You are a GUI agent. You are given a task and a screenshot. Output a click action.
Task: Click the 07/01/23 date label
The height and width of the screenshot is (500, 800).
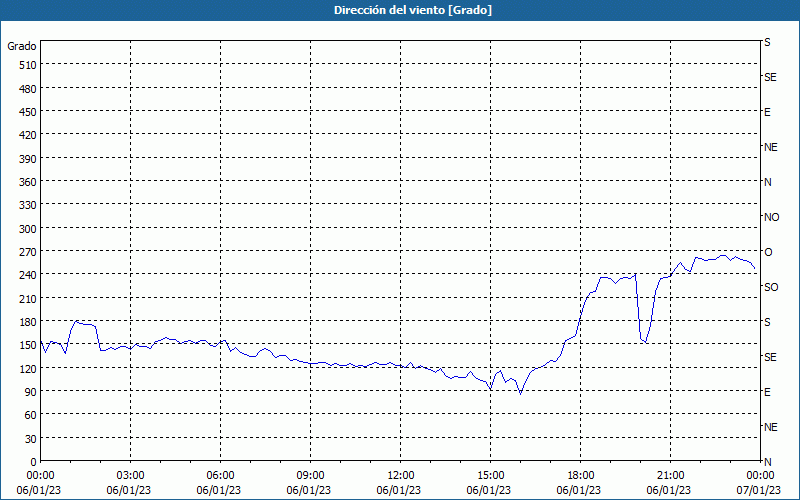[759, 490]
